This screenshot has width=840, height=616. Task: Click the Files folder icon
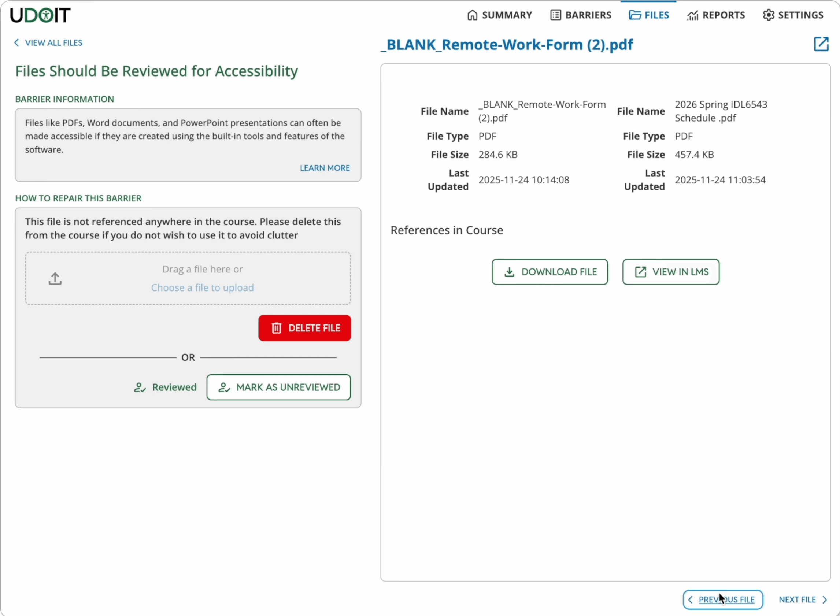pyautogui.click(x=635, y=15)
